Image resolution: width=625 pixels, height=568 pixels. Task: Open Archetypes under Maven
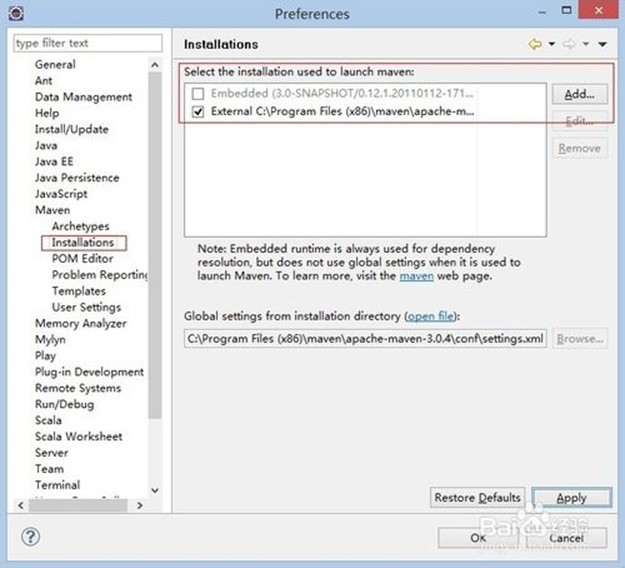click(81, 226)
